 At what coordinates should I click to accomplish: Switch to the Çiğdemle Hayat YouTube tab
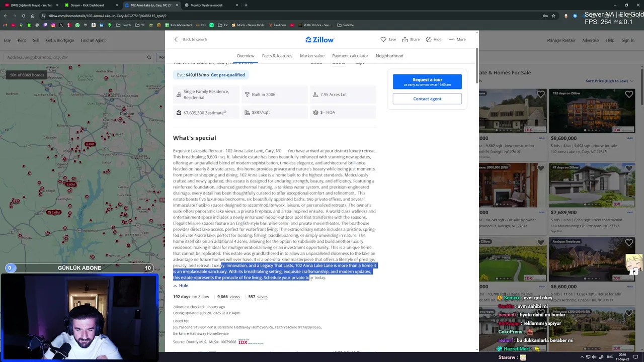click(31, 5)
